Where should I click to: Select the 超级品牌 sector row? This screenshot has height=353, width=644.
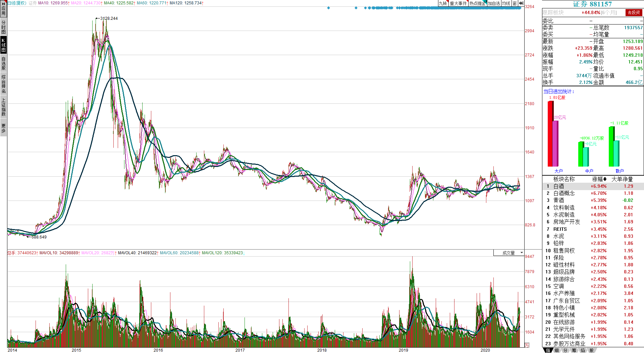593,272
